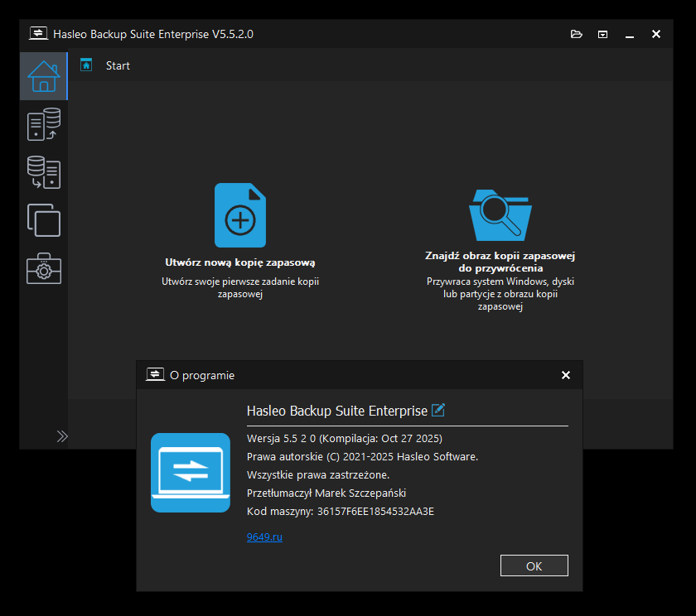Click the Prawa autorskie copyright line
This screenshot has height=616, width=696.
(x=362, y=457)
